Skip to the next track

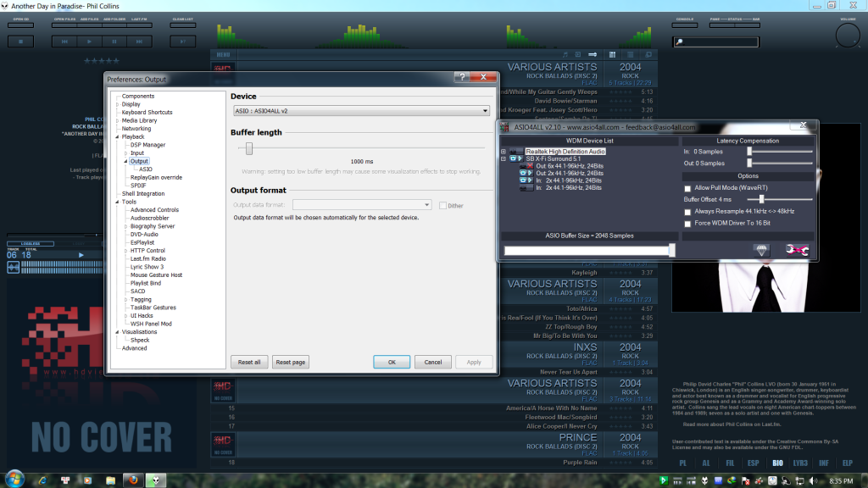139,42
